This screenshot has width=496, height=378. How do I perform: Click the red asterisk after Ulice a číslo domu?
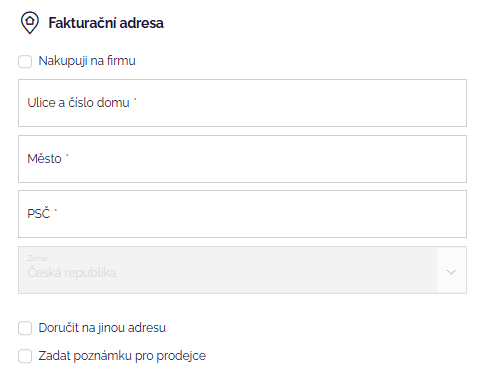click(x=135, y=99)
